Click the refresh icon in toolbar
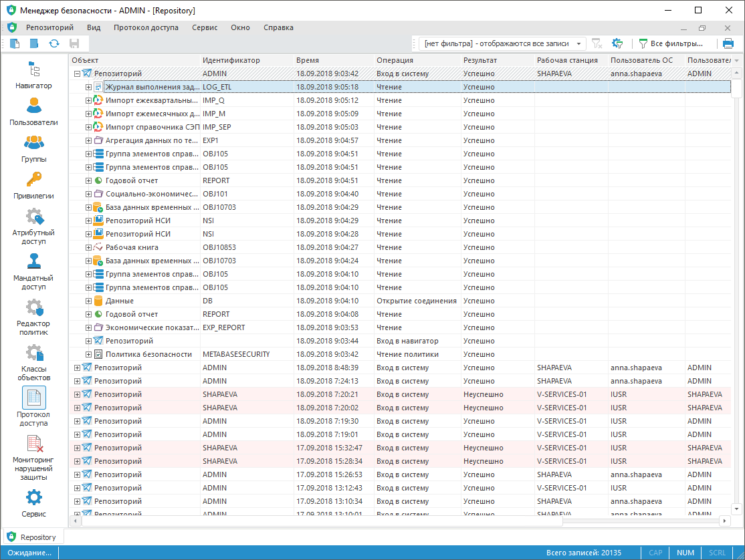This screenshot has width=745, height=560. click(x=54, y=43)
